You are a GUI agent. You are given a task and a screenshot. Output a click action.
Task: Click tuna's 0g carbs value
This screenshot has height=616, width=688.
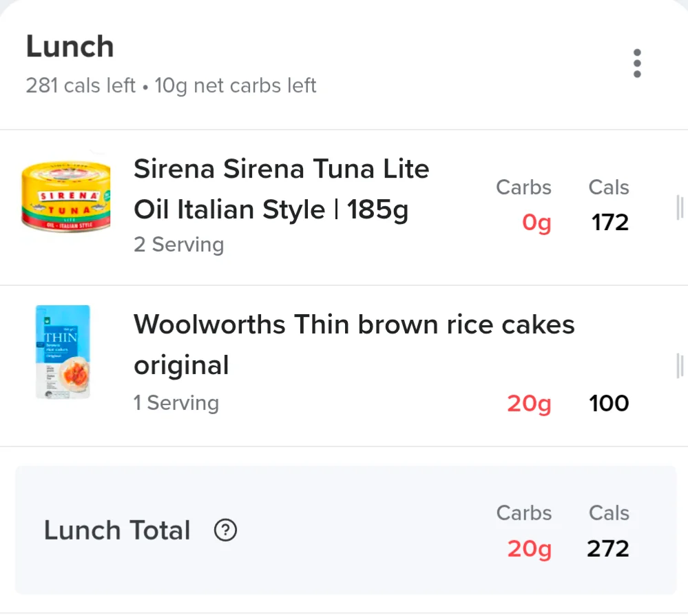coord(536,223)
